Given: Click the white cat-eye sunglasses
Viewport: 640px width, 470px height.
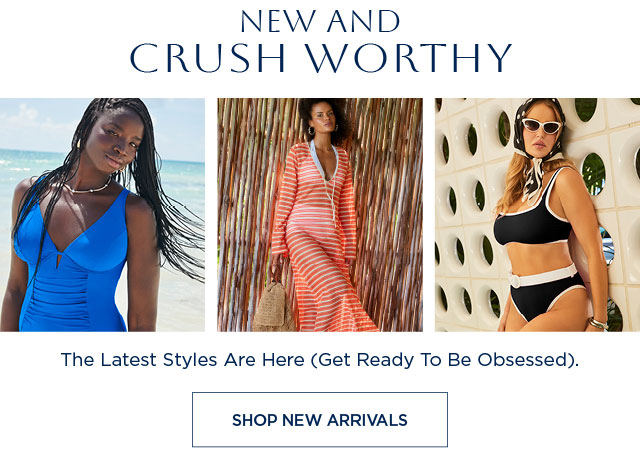Looking at the screenshot, I should pos(542,125).
